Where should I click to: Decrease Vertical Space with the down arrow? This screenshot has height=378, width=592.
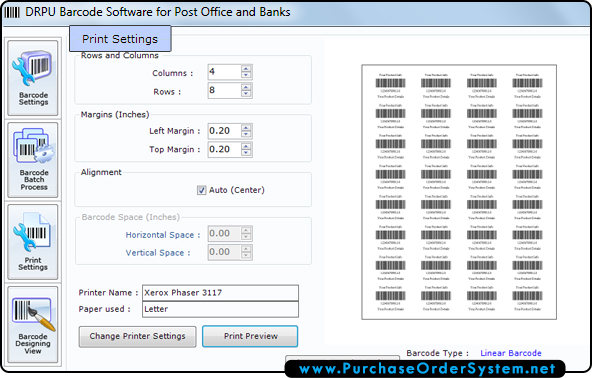click(x=246, y=255)
